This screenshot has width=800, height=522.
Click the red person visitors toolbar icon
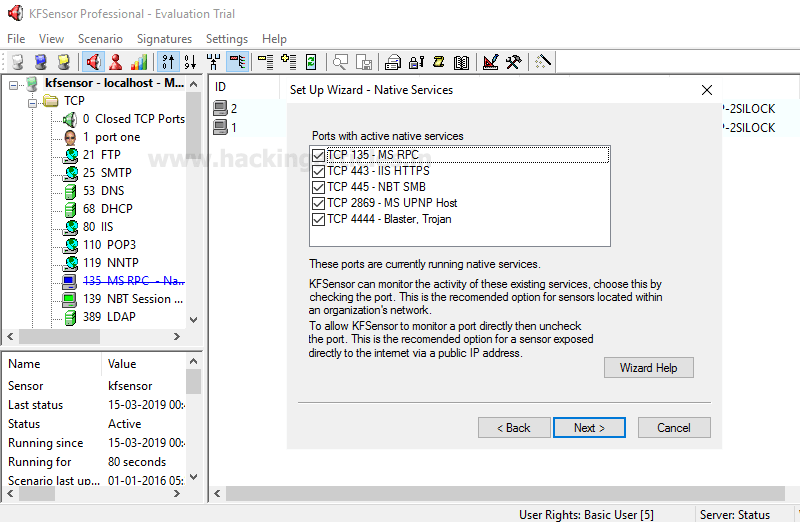[x=116, y=62]
